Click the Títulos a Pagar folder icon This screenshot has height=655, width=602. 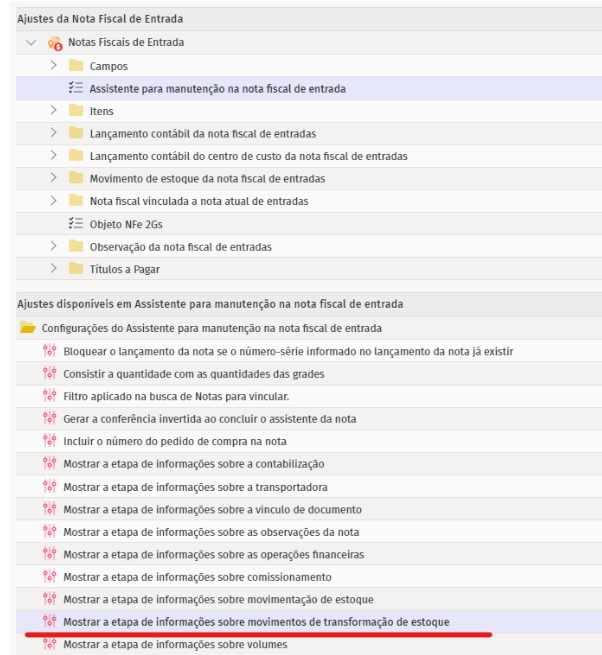[x=76, y=269]
